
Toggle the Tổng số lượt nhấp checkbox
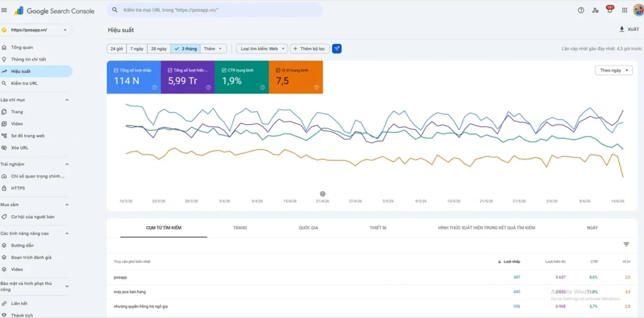point(116,70)
